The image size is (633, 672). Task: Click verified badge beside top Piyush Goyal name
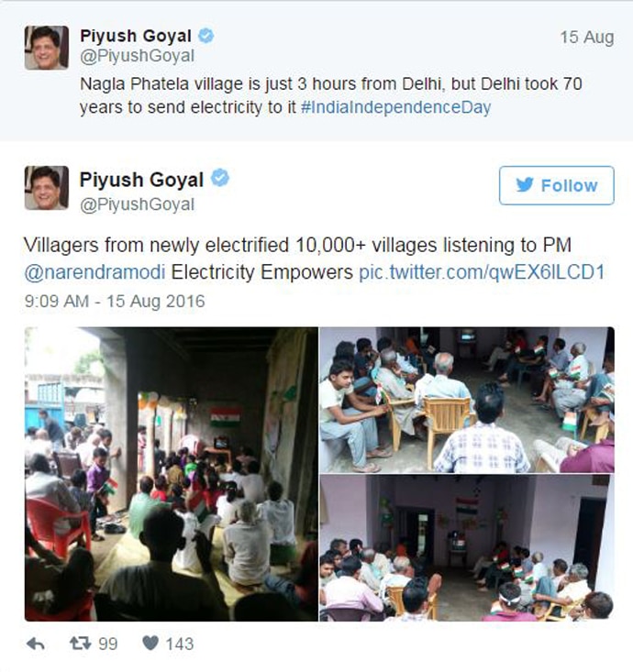[206, 36]
